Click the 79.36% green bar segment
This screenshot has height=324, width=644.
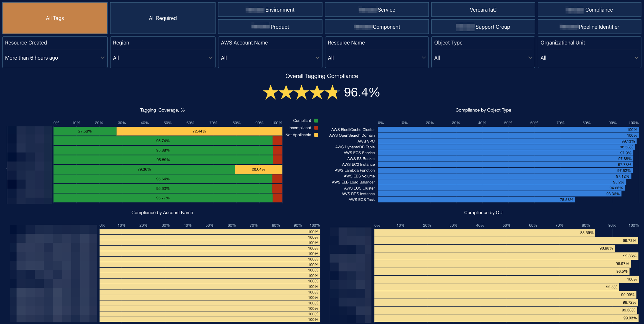tap(144, 169)
